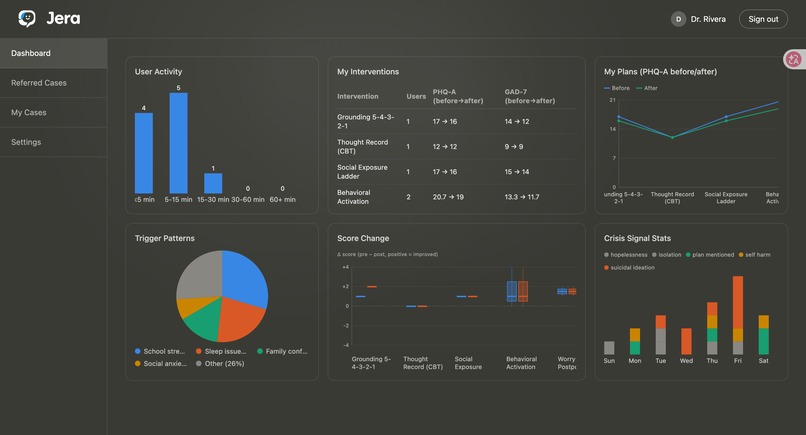The height and width of the screenshot is (435, 806).
Task: Click the 13.3 → 11.7 GAD-7 value
Action: [522, 197]
